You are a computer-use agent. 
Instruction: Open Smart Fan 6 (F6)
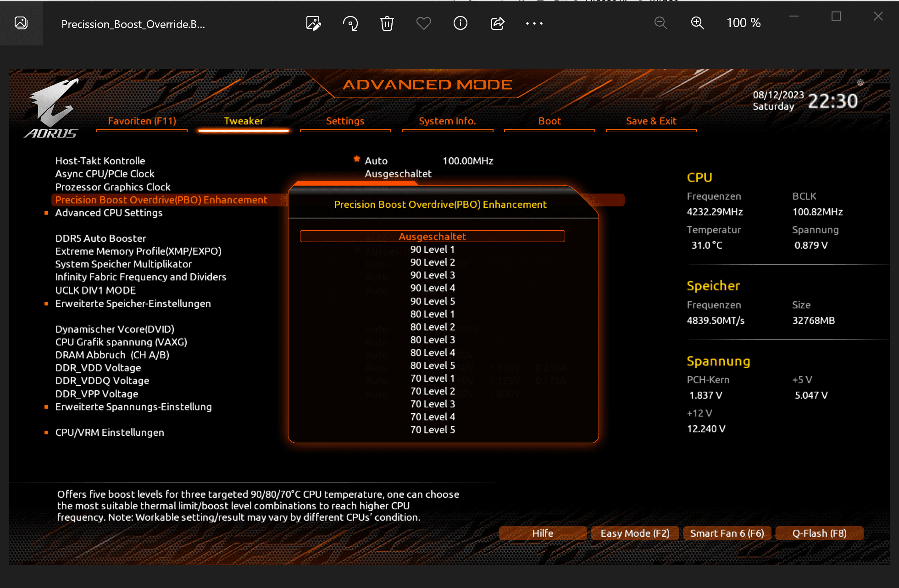727,533
